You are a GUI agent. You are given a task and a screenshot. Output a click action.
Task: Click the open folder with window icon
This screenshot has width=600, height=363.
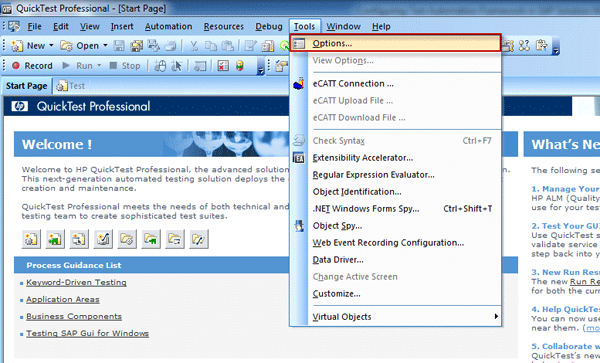[175, 239]
